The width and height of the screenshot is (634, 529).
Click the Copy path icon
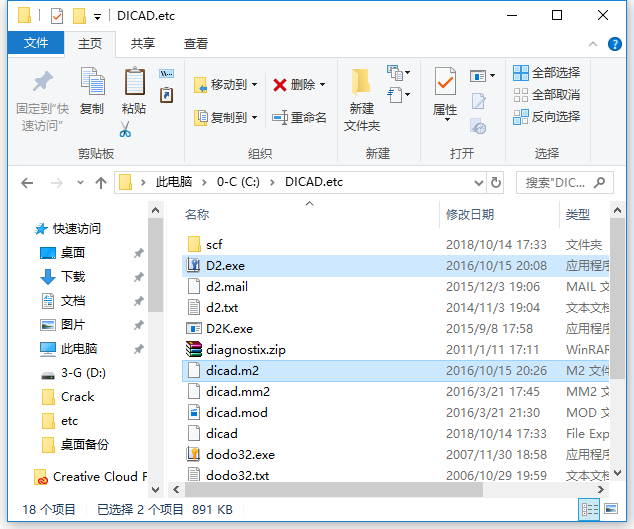point(167,74)
